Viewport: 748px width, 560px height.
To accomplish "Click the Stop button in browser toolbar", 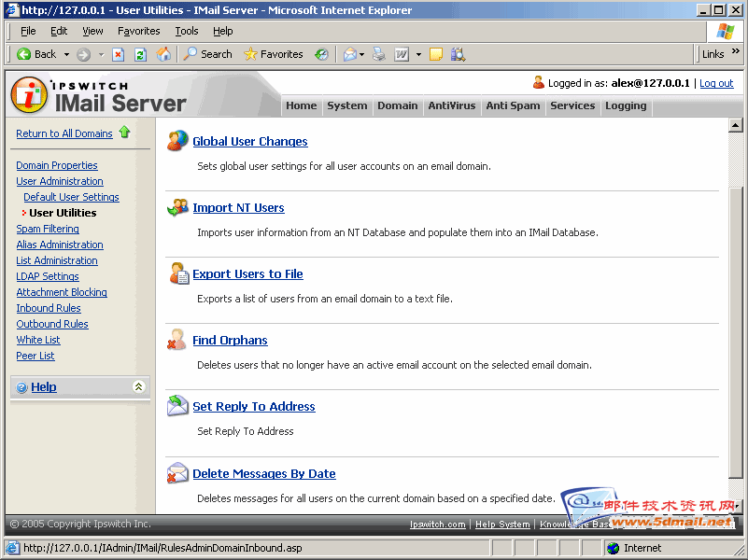I will (119, 54).
